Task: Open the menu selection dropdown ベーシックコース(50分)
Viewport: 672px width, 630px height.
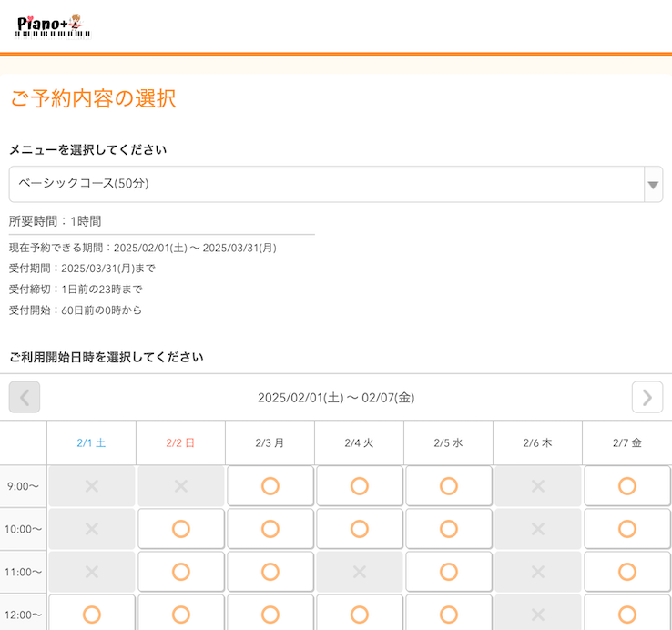Action: [336, 184]
